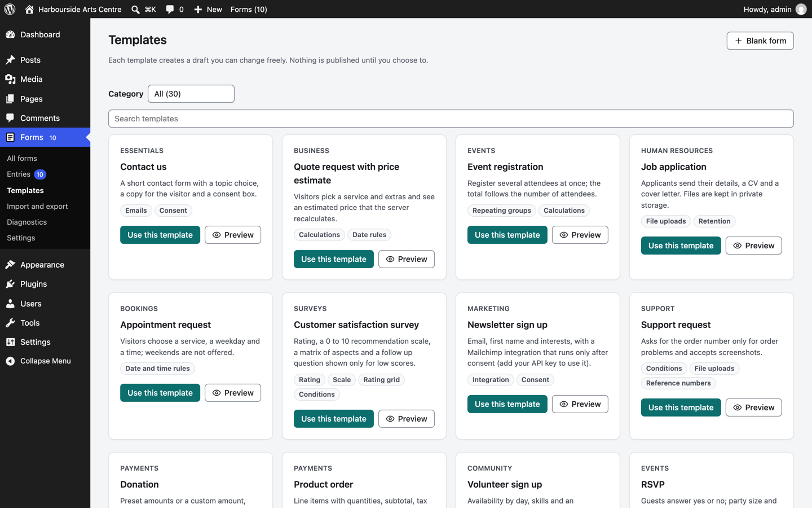Click the Comments icon in sidebar
The width and height of the screenshot is (812, 508).
[x=10, y=118]
